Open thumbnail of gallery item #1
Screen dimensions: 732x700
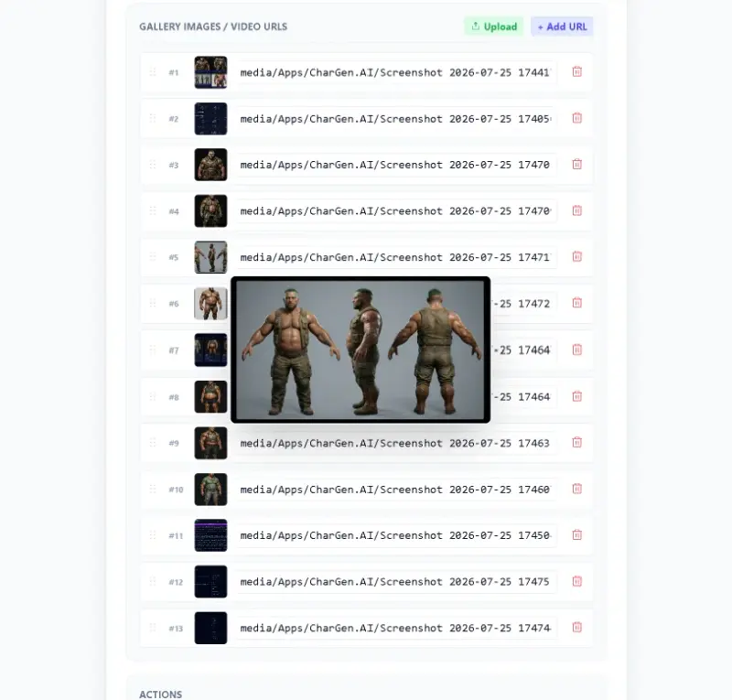[210, 72]
